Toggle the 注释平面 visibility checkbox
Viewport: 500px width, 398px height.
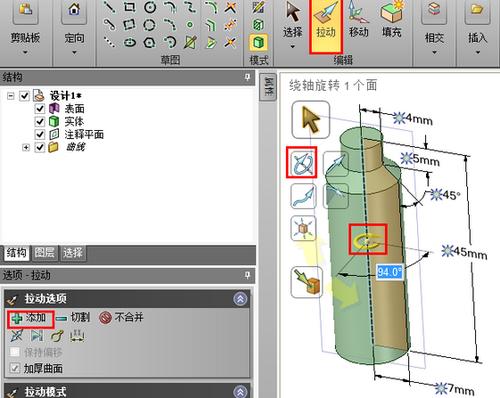pos(40,134)
